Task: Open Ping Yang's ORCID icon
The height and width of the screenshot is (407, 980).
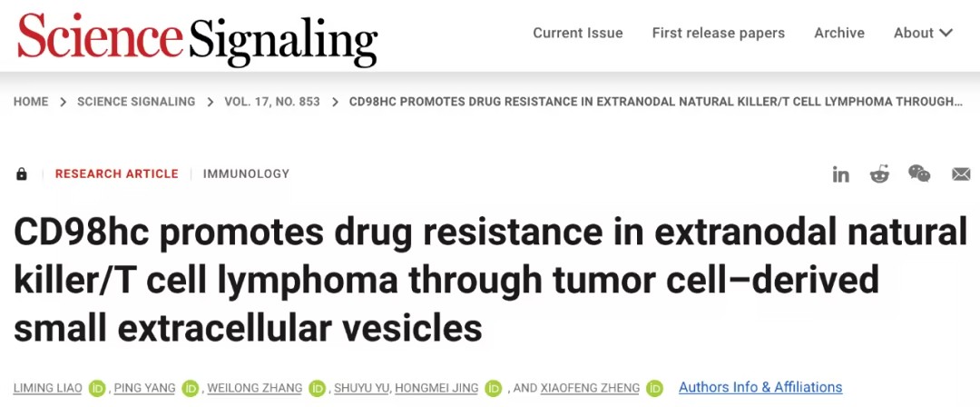Action: point(191,388)
